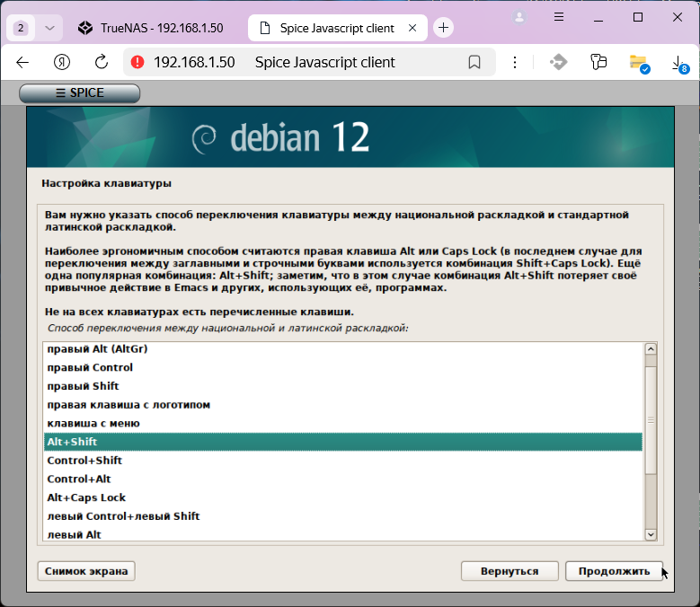Image resolution: width=700 pixels, height=607 pixels.
Task: Maximize the browser window
Action: coord(638,17)
